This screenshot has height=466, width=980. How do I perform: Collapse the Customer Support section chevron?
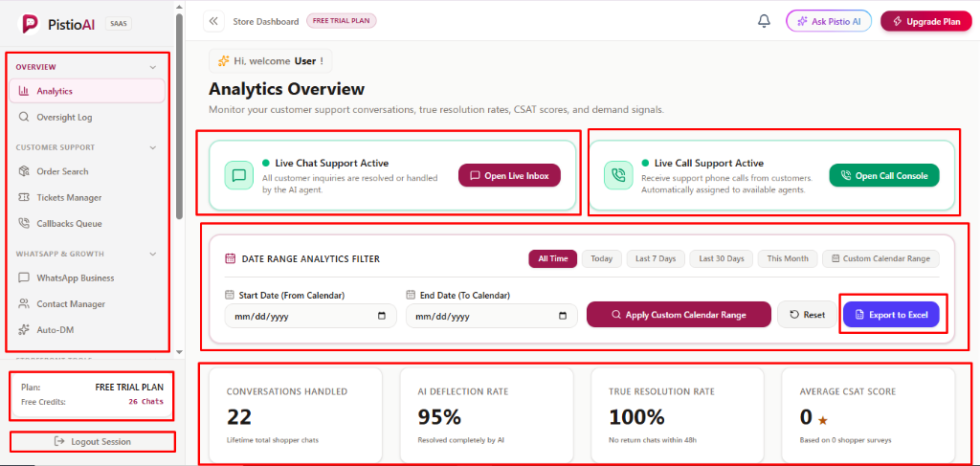pos(153,147)
